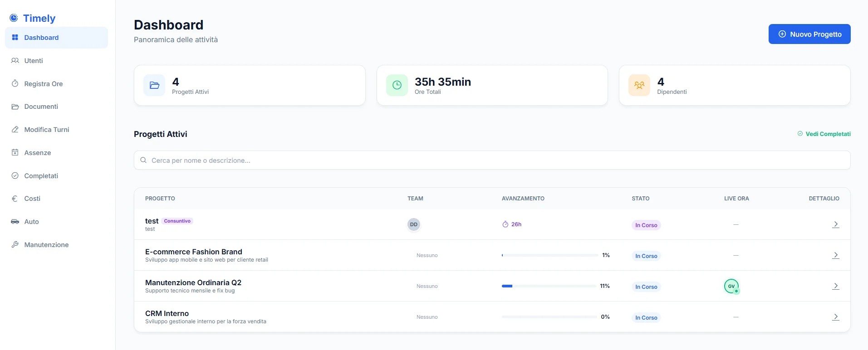Click the plus icon in Nuovo Progetto button
The width and height of the screenshot is (868, 350).
[782, 34]
